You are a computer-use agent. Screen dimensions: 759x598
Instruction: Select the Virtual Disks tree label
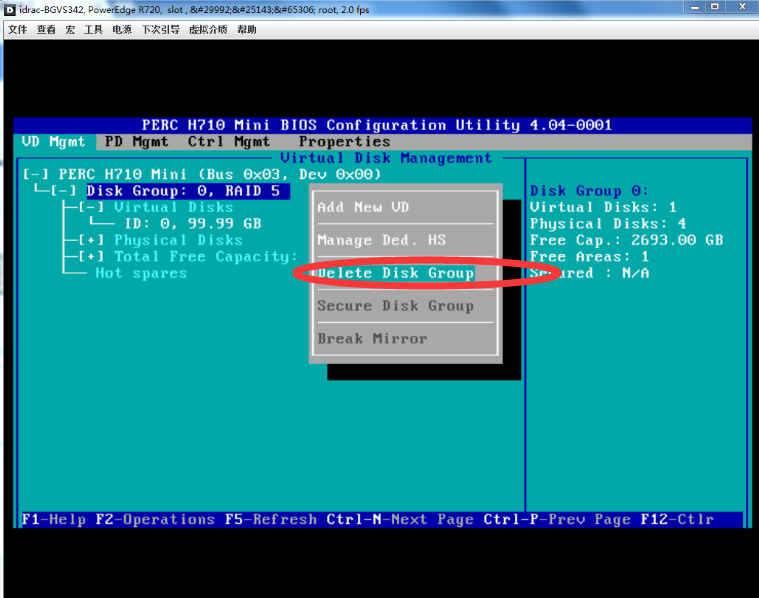click(x=173, y=207)
